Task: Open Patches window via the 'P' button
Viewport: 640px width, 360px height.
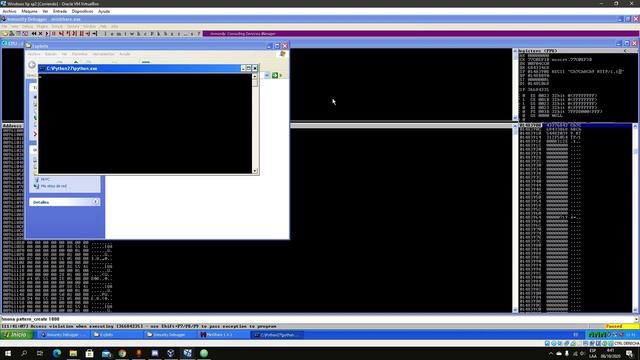Action: click(152, 33)
